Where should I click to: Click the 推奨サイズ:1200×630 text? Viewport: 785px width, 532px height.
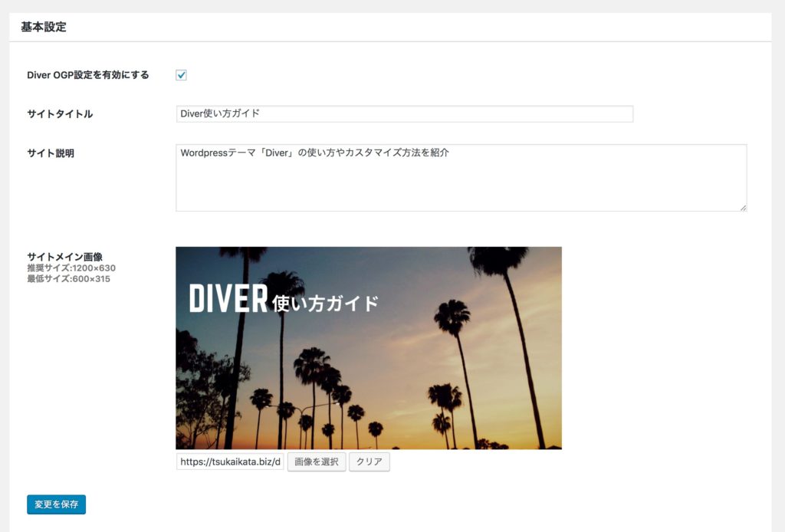[x=71, y=268]
